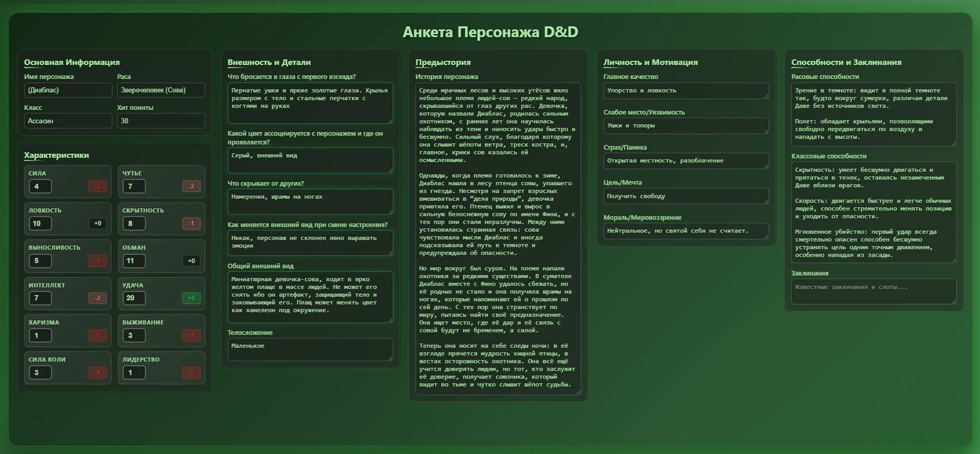This screenshot has width=980, height=454.
Task: Click the -3 modifier badge for ВЫНОСЛИВОСТЬ
Action: pos(98,261)
